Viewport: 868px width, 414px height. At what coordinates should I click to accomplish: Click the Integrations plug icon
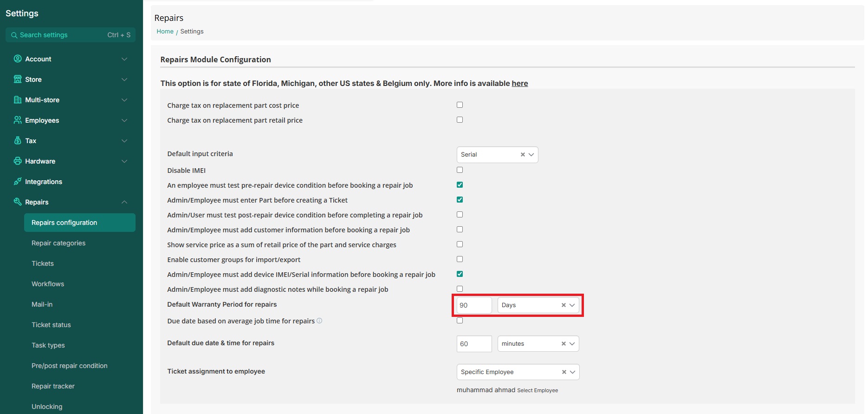click(x=18, y=182)
